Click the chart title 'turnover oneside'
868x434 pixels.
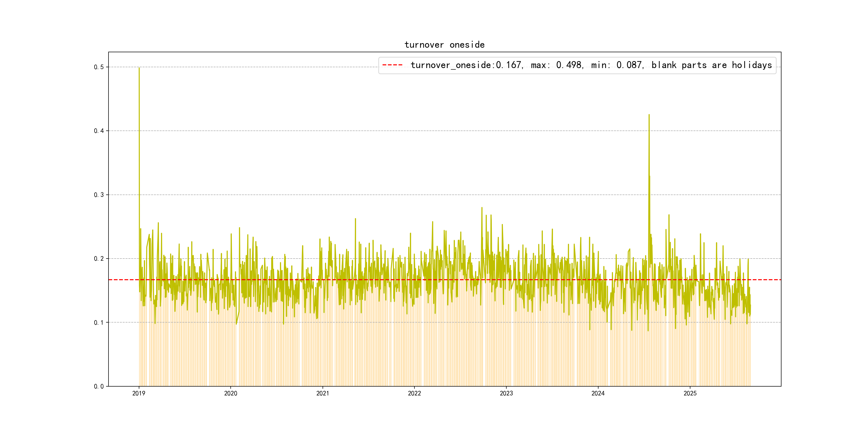pyautogui.click(x=444, y=45)
